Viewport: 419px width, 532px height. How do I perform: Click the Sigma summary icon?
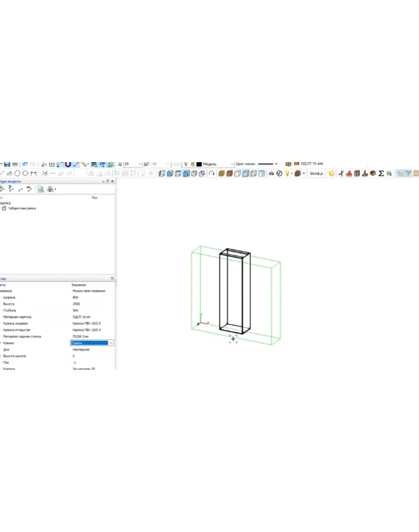(x=381, y=174)
